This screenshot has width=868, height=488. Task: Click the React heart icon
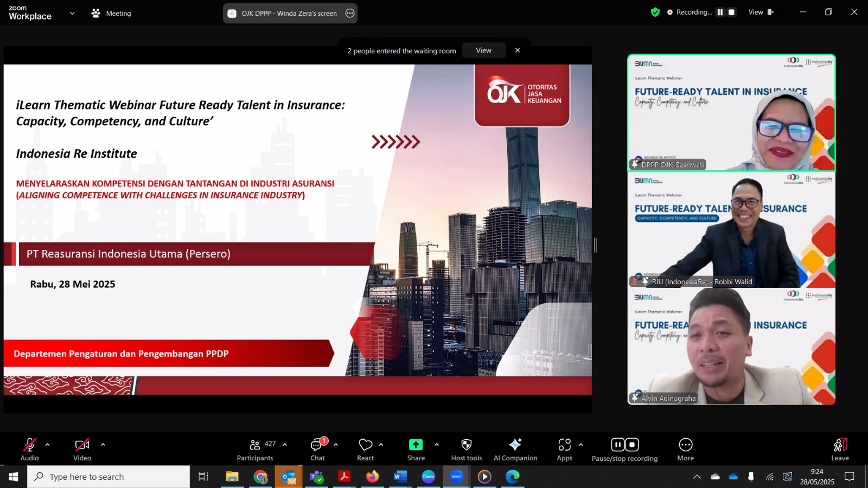pyautogui.click(x=366, y=445)
